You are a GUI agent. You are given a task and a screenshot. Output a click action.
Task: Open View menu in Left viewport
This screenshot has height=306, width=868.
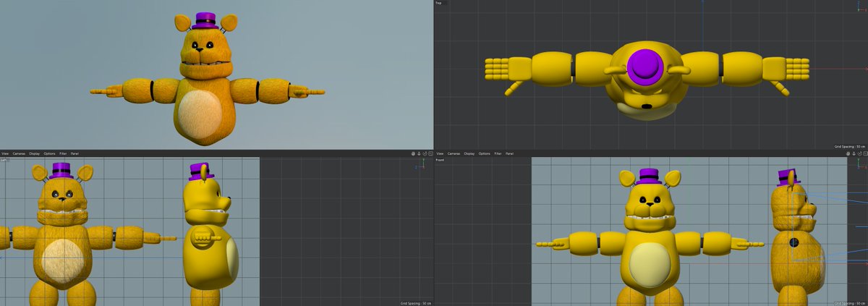click(5, 153)
